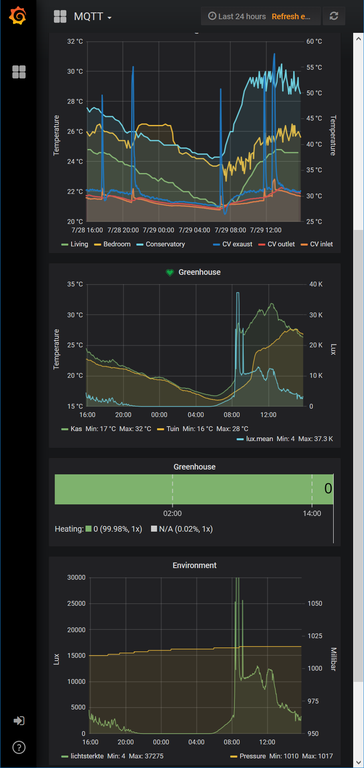Open the Grafana logo home menu
Viewport: 364px width, 768px height.
[18, 16]
